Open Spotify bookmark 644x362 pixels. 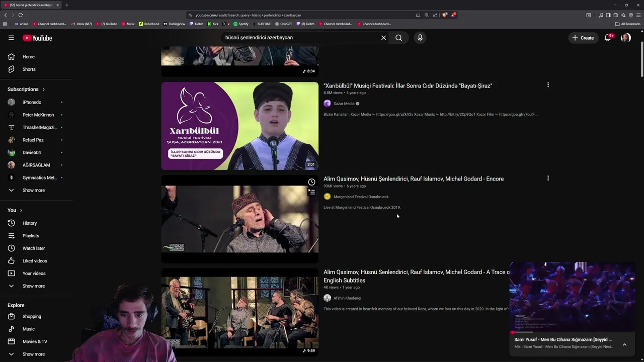coord(241,24)
